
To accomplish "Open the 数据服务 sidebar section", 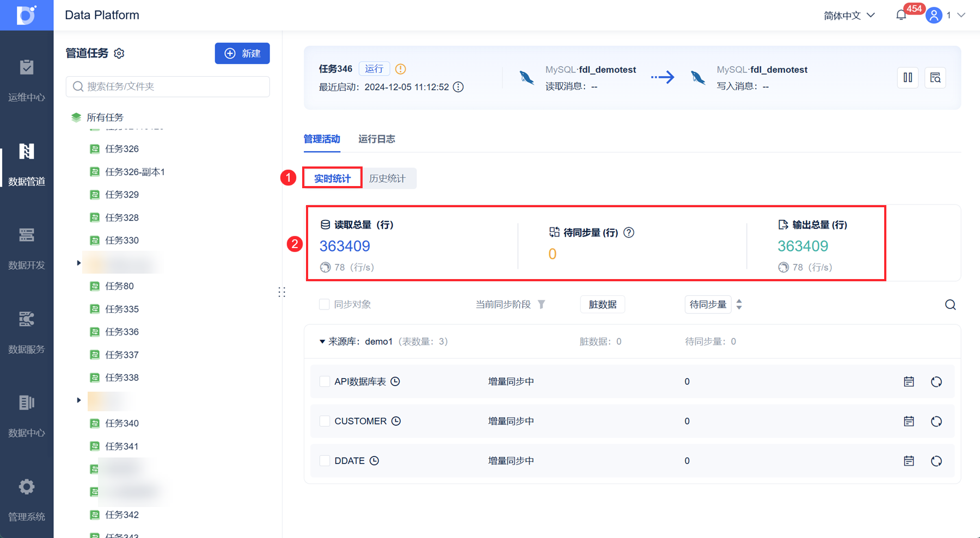I will coord(27,332).
